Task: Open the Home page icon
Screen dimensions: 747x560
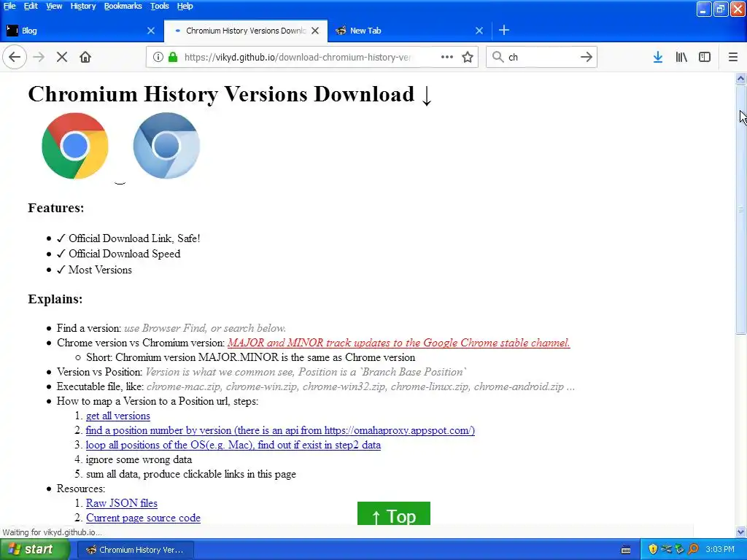Action: [85, 57]
